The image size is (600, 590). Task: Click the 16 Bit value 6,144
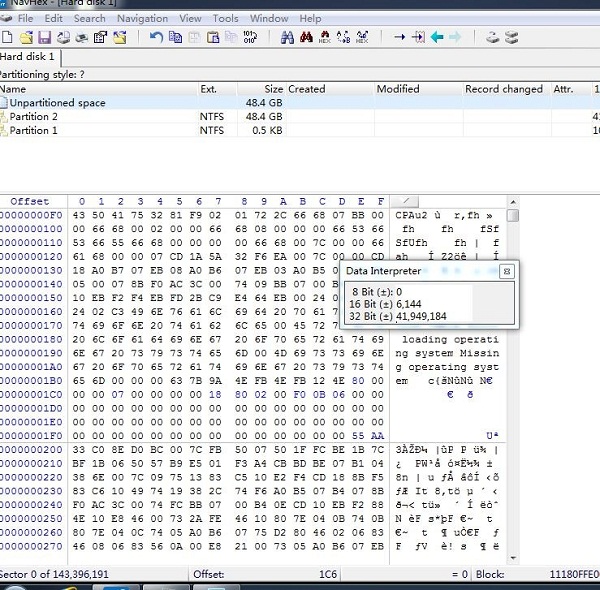click(x=409, y=304)
